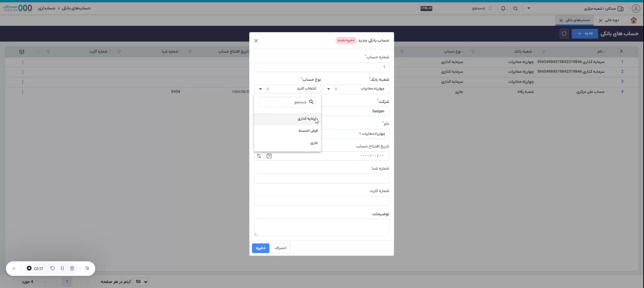This screenshot has width=644, height=288.
Task: Open the company branch selector صدگان / شعبه مرکزی
Action: [576, 8]
